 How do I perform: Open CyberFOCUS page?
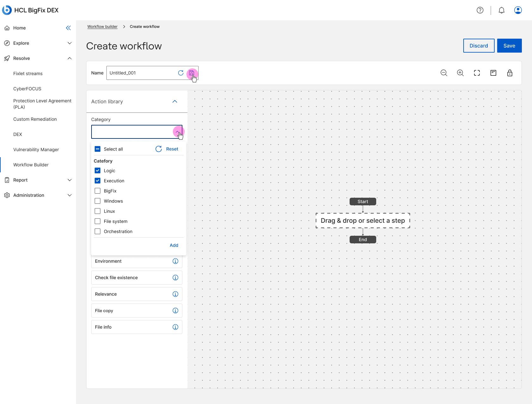27,89
